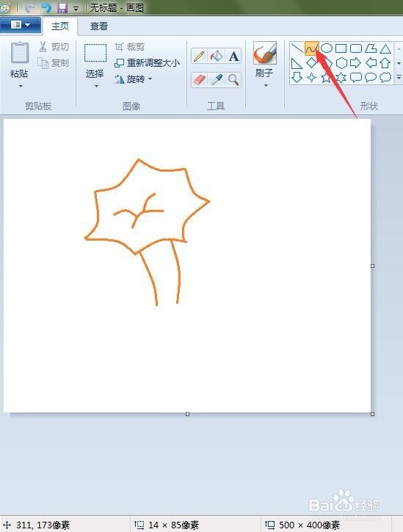The width and height of the screenshot is (403, 532).
Task: Click the Paint app icon in title bar
Action: click(5, 7)
